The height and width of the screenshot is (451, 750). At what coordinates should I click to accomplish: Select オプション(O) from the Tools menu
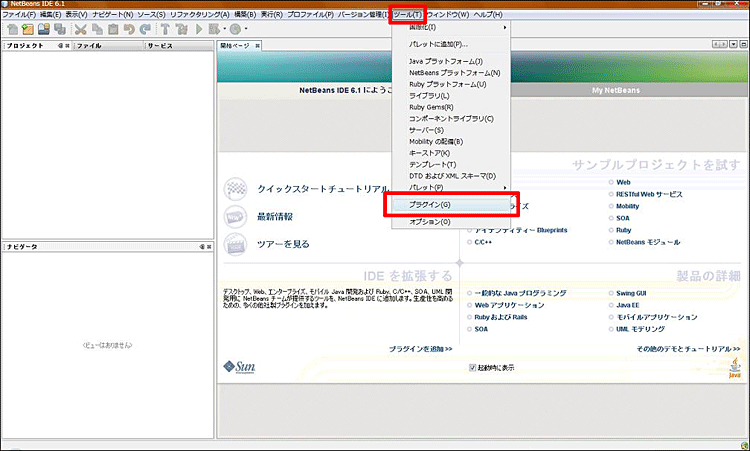click(x=451, y=222)
